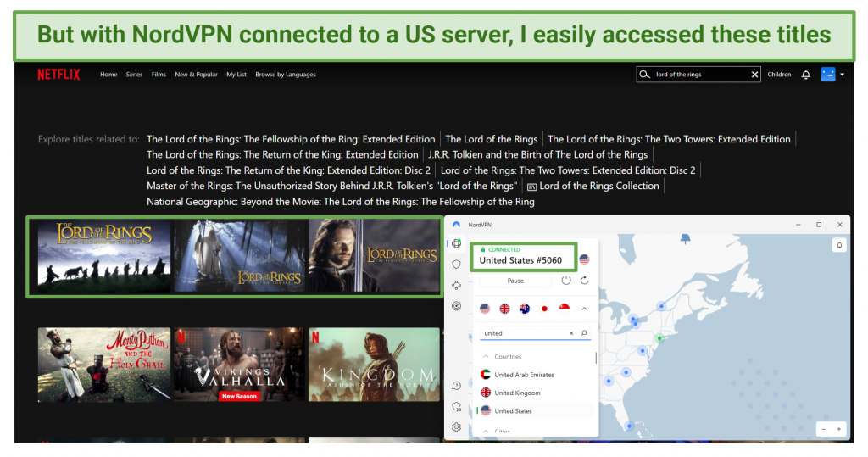
Task: Select the UK flag quick connect
Action: coord(505,309)
